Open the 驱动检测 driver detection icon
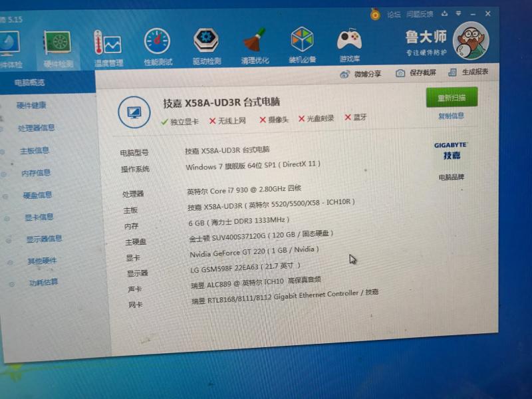This screenshot has height=399, width=532. tap(206, 41)
